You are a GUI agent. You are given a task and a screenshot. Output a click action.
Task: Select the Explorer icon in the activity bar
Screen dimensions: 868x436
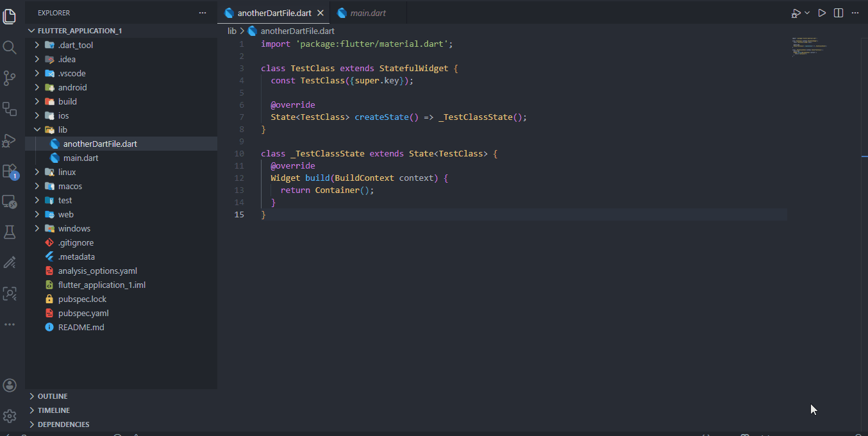10,16
